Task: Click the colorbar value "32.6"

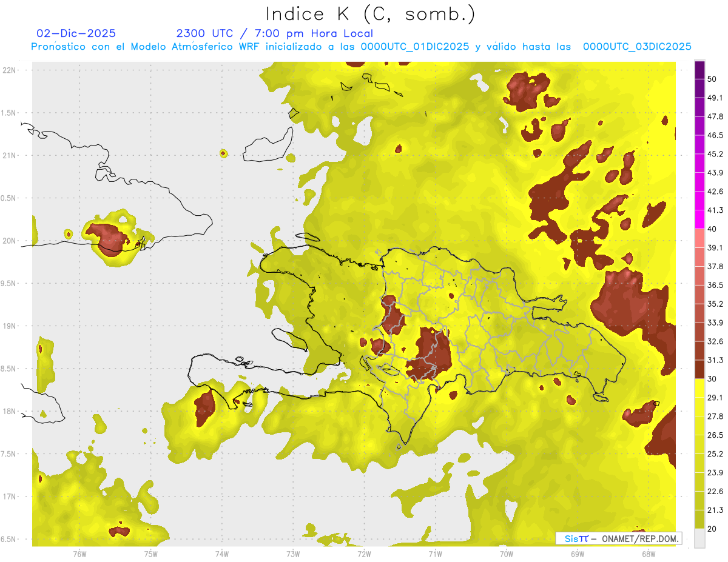Action: [715, 341]
